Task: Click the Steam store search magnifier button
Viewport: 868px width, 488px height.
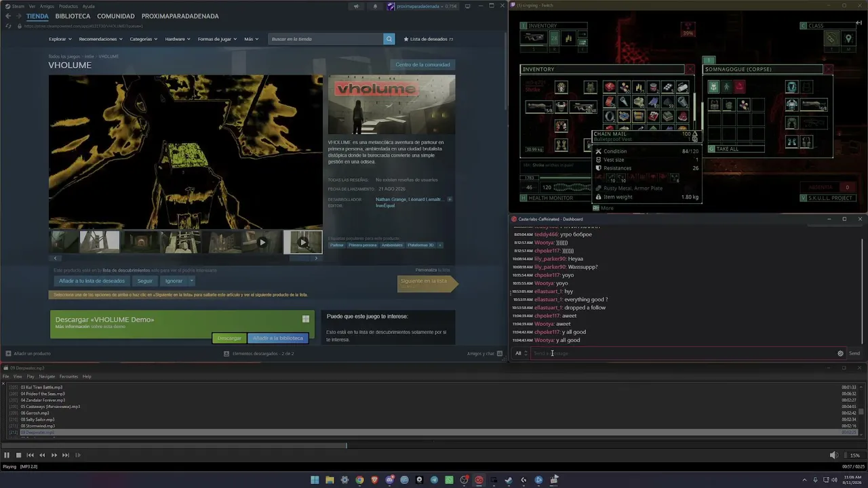Action: click(x=389, y=39)
